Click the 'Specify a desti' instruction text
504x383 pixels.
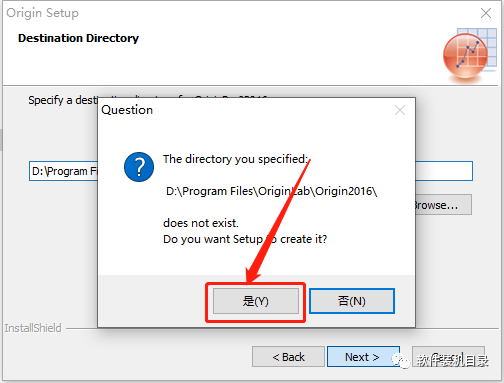coord(63,100)
